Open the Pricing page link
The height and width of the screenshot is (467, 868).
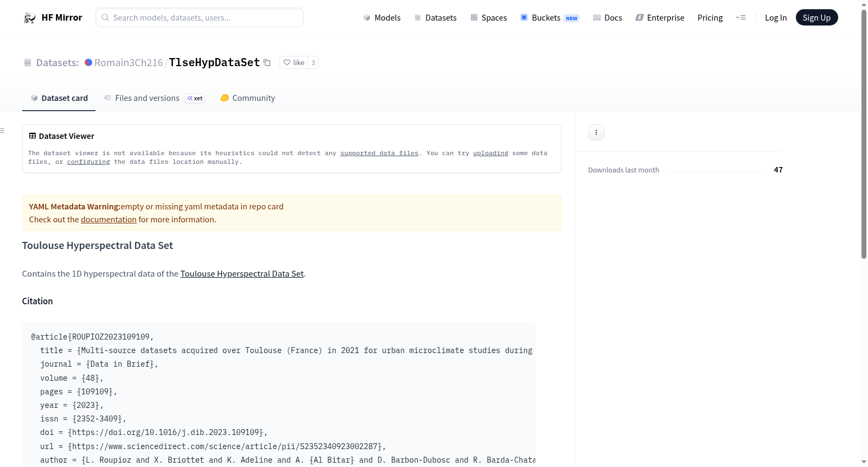click(710, 17)
